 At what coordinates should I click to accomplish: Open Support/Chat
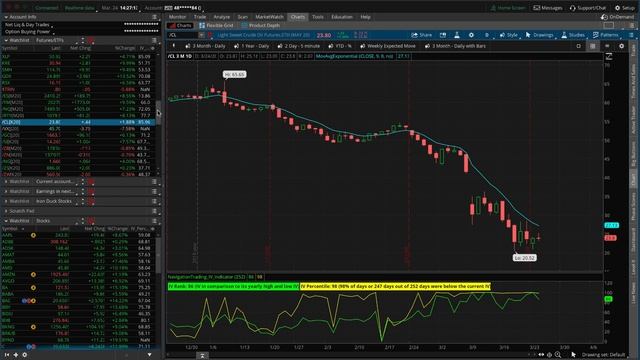(588, 8)
